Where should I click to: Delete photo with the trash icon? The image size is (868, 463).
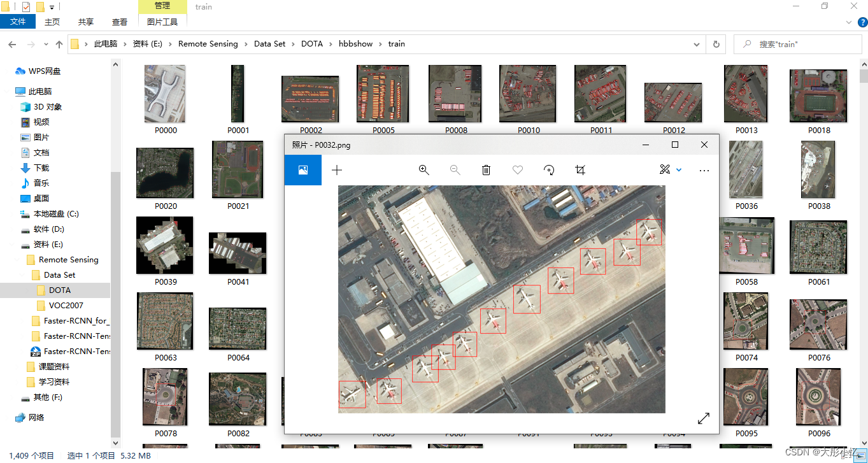coord(486,170)
